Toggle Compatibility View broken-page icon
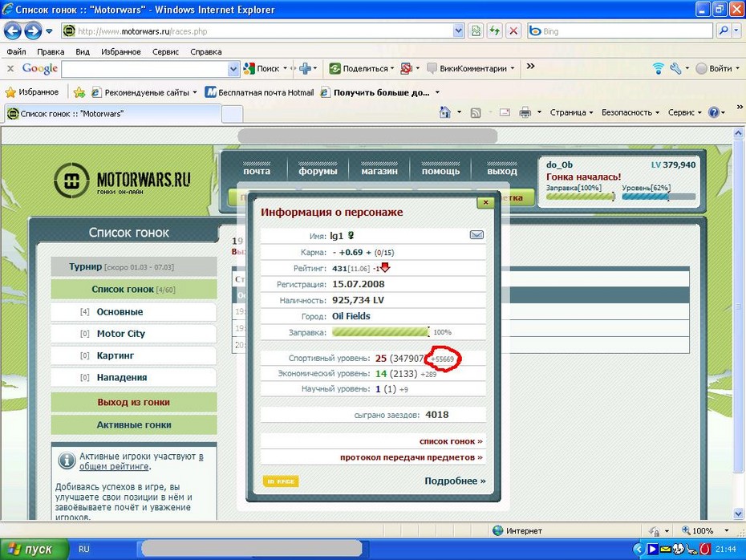 tap(476, 31)
